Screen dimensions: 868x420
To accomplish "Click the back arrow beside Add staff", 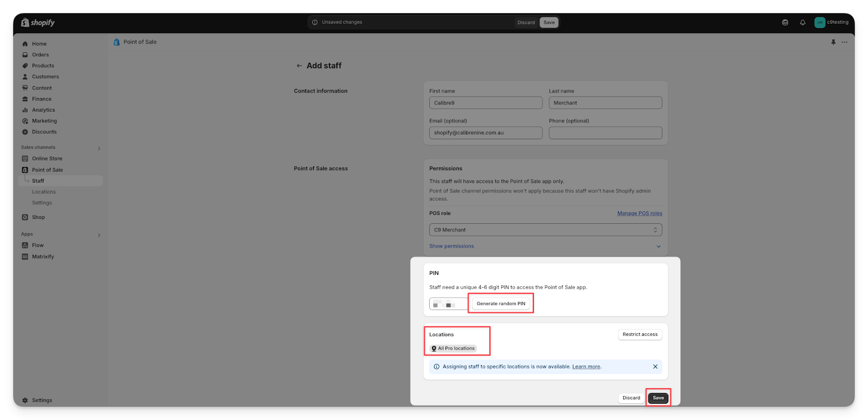I will pyautogui.click(x=299, y=66).
